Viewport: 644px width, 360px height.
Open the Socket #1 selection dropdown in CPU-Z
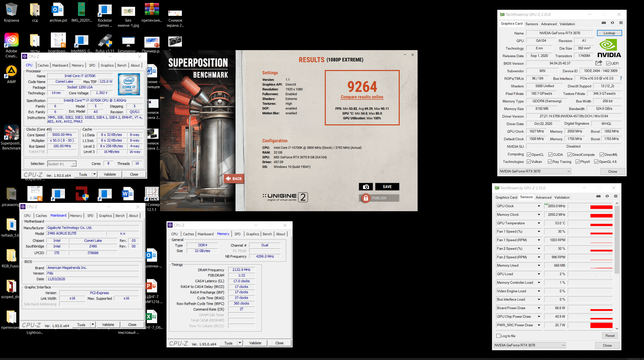click(62, 164)
